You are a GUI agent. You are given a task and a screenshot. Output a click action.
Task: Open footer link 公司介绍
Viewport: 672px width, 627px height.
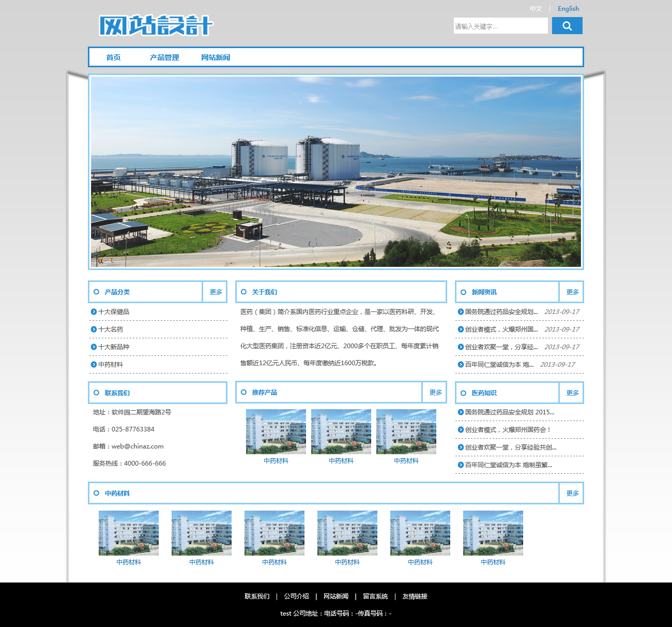pyautogui.click(x=296, y=596)
